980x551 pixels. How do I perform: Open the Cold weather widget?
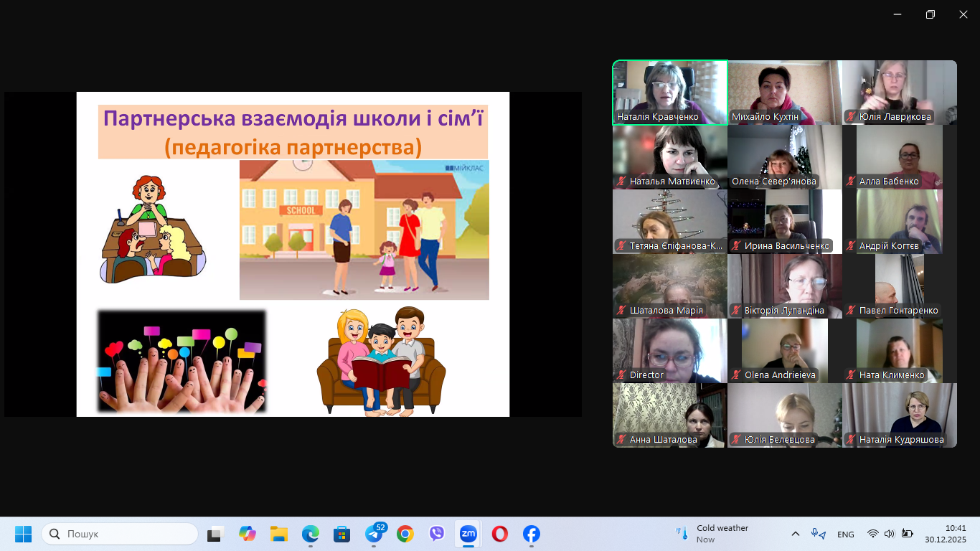pyautogui.click(x=712, y=534)
